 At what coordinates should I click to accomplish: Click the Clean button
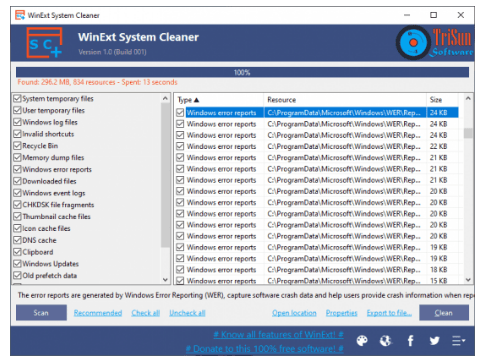pos(444,313)
